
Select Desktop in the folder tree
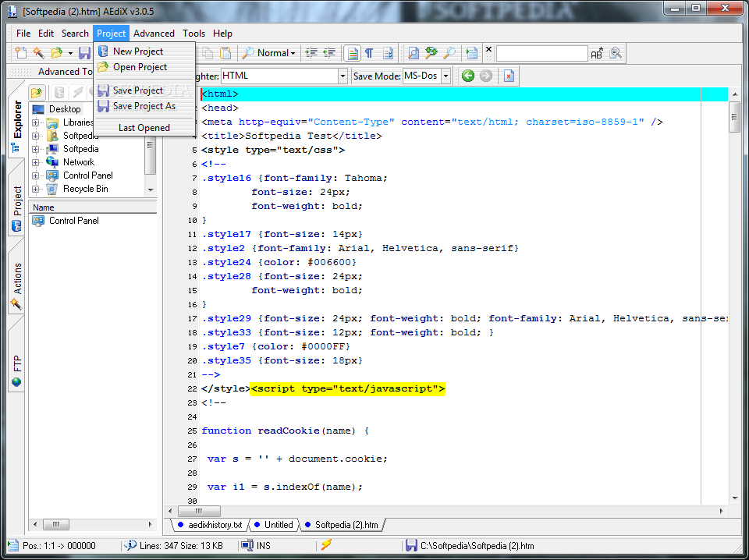tap(65, 109)
